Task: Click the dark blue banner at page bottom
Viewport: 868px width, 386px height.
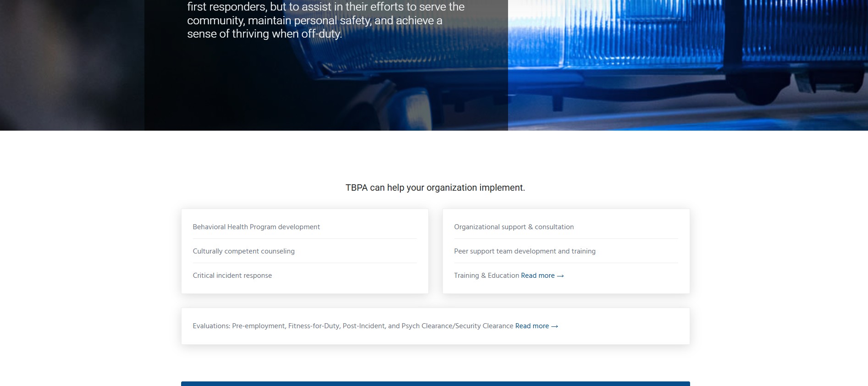Action: pos(435,384)
